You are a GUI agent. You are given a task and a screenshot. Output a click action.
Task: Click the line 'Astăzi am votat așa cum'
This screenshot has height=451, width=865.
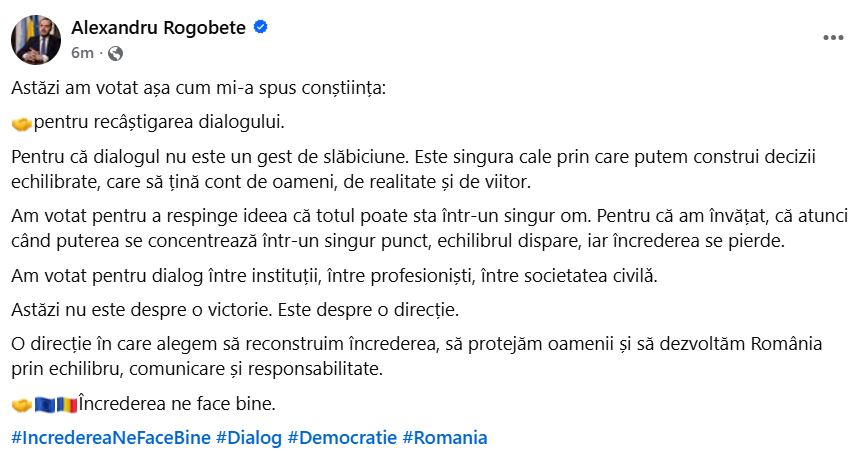pyautogui.click(x=199, y=88)
